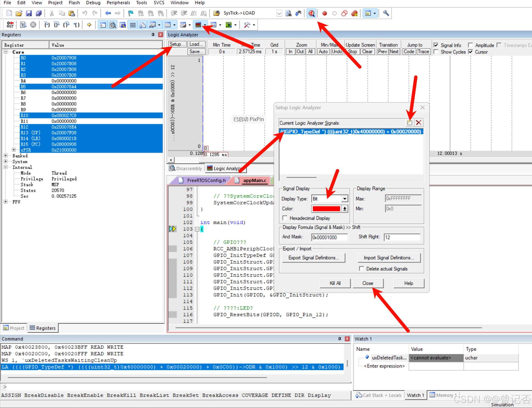Click the Configuration wrench icon
Viewport: 532px width, 408px height.
[x=386, y=13]
